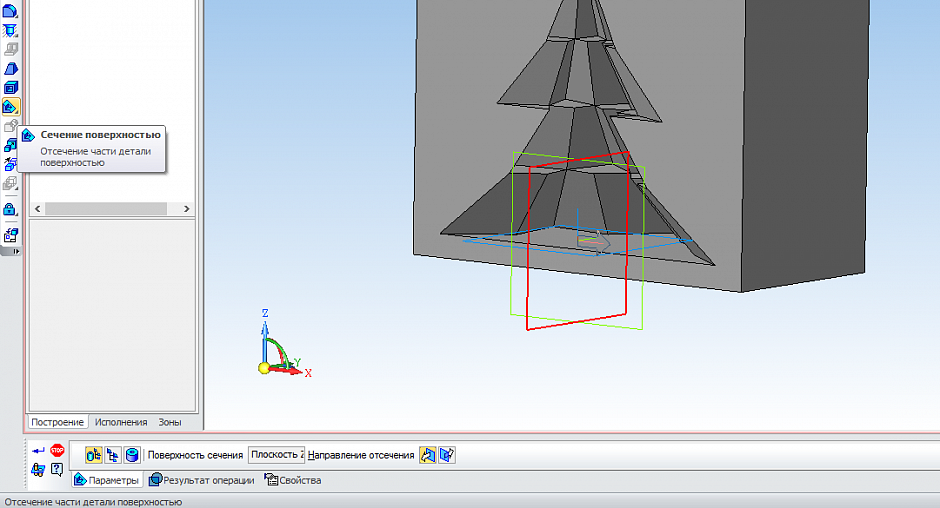The image size is (940, 508).
Task: Select the reverse cut direction toggle
Action: [447, 455]
